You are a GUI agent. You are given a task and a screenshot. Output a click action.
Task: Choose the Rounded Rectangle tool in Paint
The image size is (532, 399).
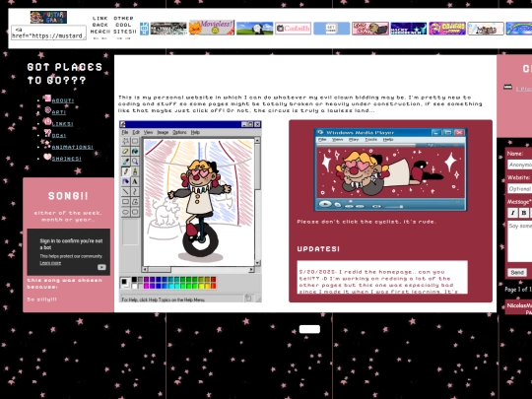pos(135,212)
